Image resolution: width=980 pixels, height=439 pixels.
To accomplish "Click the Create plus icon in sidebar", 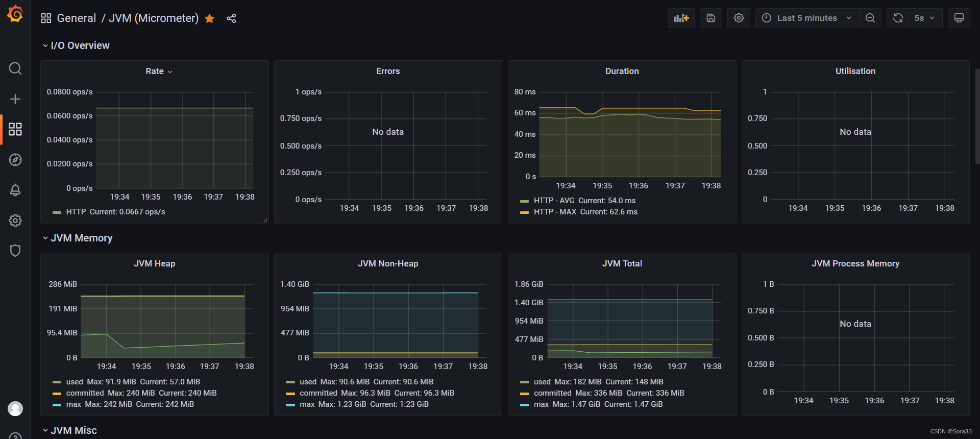I will pyautogui.click(x=15, y=99).
